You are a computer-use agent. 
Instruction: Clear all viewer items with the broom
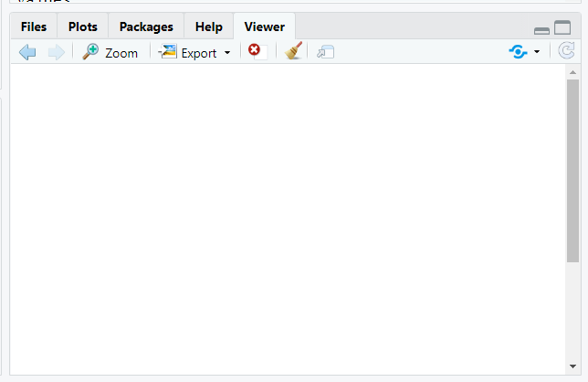click(x=294, y=51)
